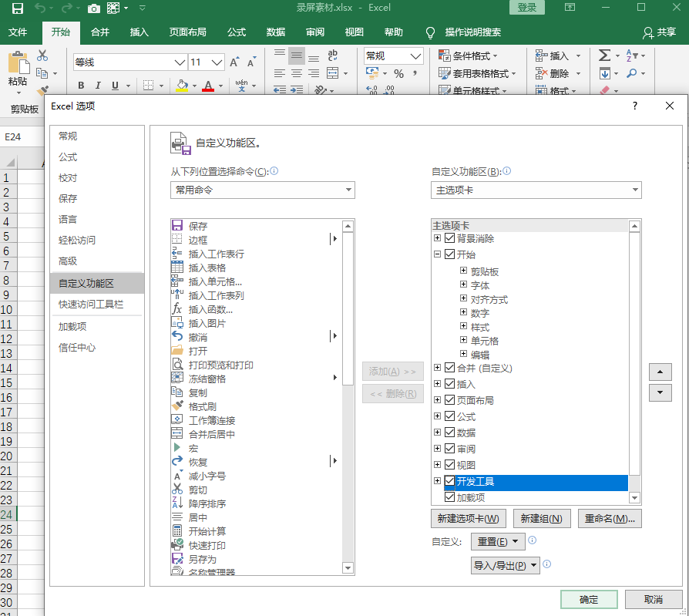
Task: Expand the 剪贴板 group node
Action: 463,271
